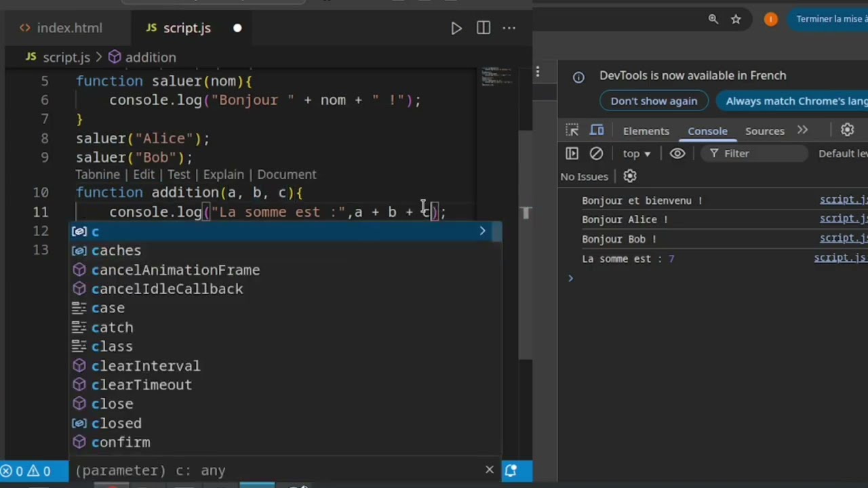Click the 'Don't show again' button
The width and height of the screenshot is (868, 488).
click(654, 101)
